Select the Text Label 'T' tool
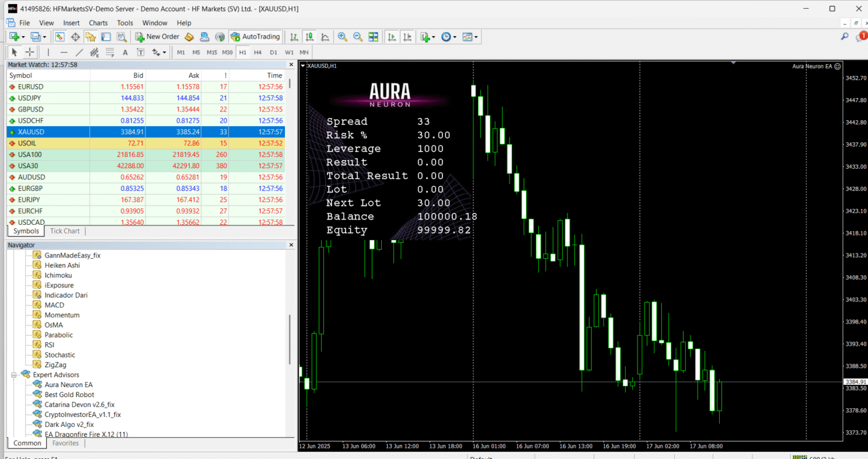The width and height of the screenshot is (868, 459). (140, 52)
